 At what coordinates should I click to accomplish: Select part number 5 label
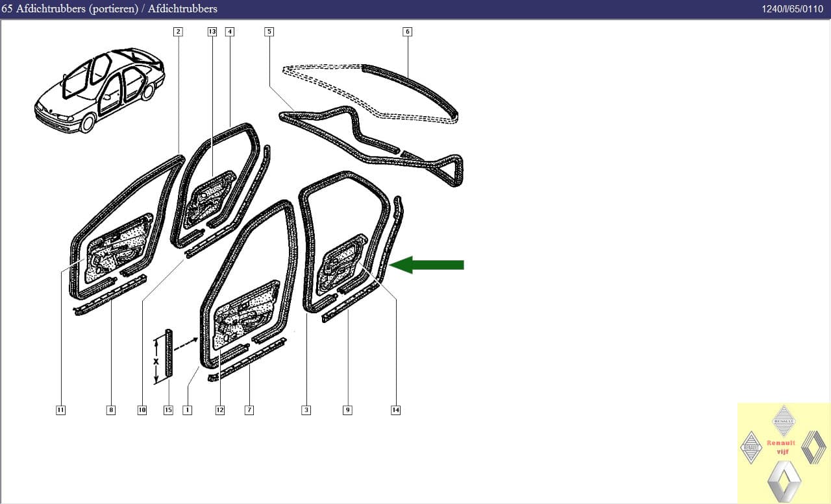[x=269, y=31]
